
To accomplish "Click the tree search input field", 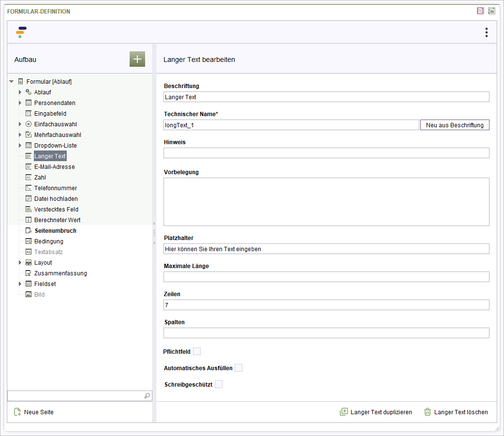I will pyautogui.click(x=79, y=396).
